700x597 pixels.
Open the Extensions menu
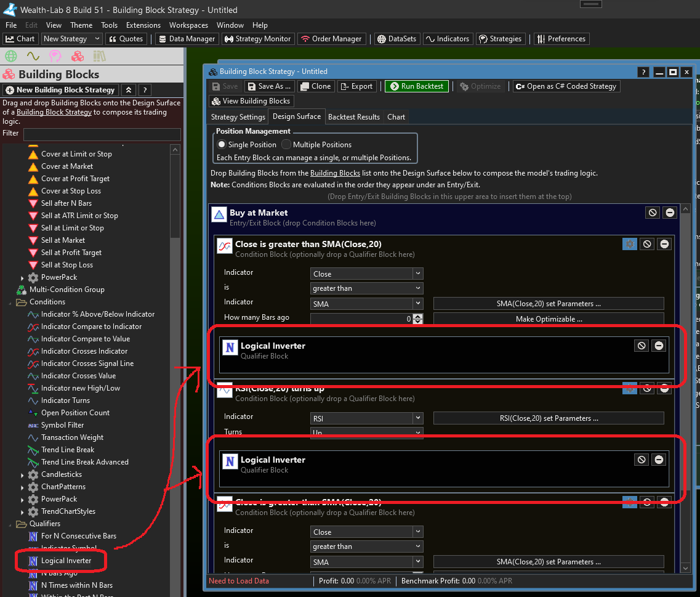coord(143,25)
